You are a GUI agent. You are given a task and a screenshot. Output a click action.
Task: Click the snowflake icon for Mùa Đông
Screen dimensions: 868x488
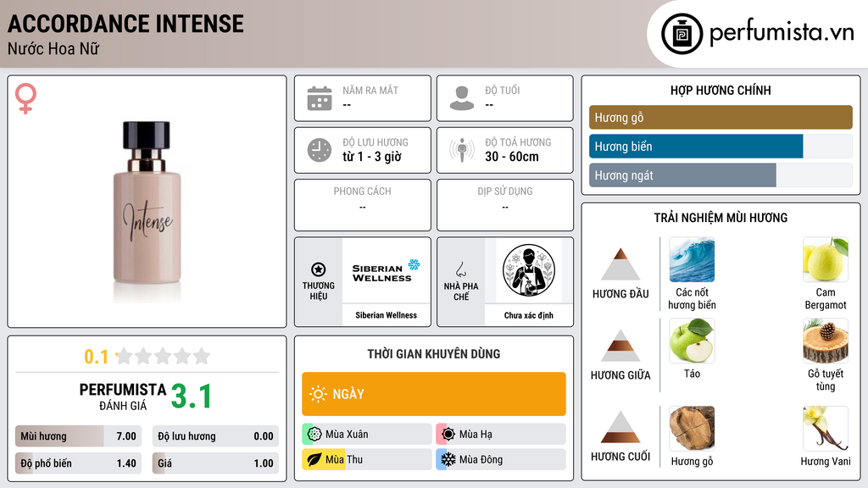[x=448, y=459]
